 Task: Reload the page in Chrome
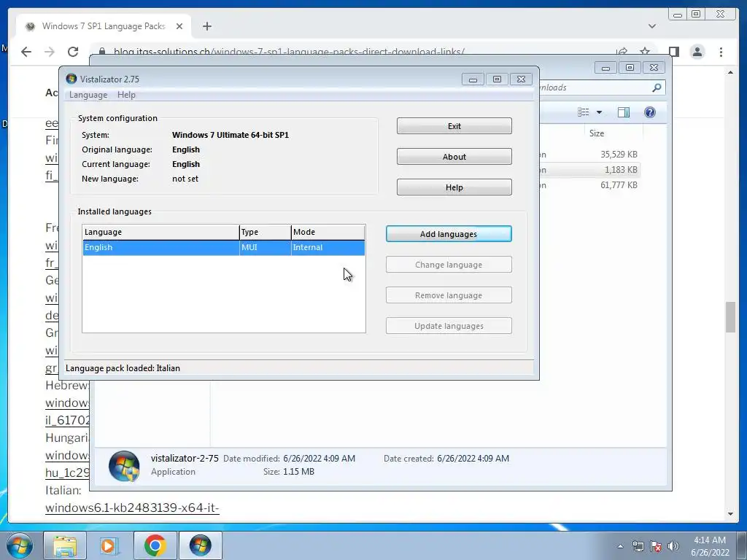click(x=73, y=52)
